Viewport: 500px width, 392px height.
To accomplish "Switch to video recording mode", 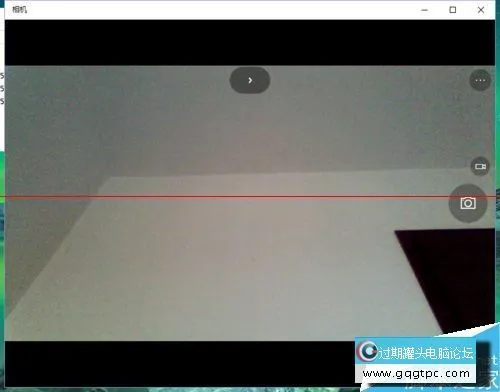I will pos(480,166).
